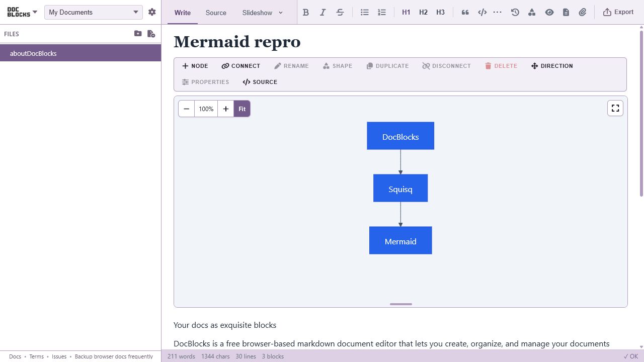644x362 pixels.
Task: Select the Squisq node
Action: pyautogui.click(x=400, y=188)
